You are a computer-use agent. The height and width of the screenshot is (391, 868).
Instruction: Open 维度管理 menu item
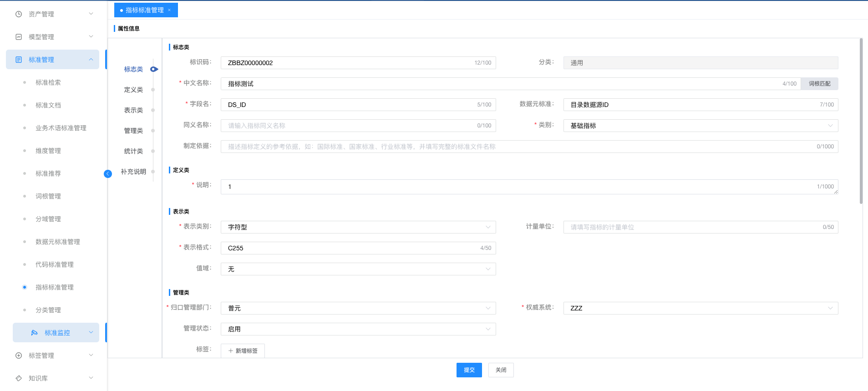coord(48,151)
